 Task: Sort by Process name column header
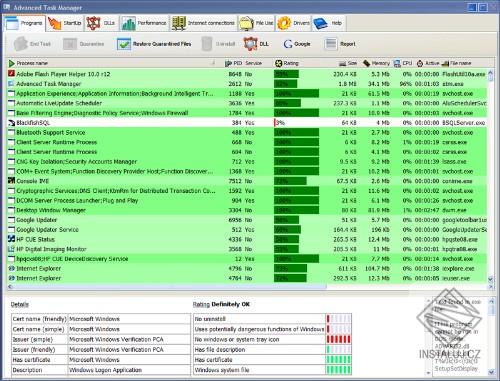[111, 63]
